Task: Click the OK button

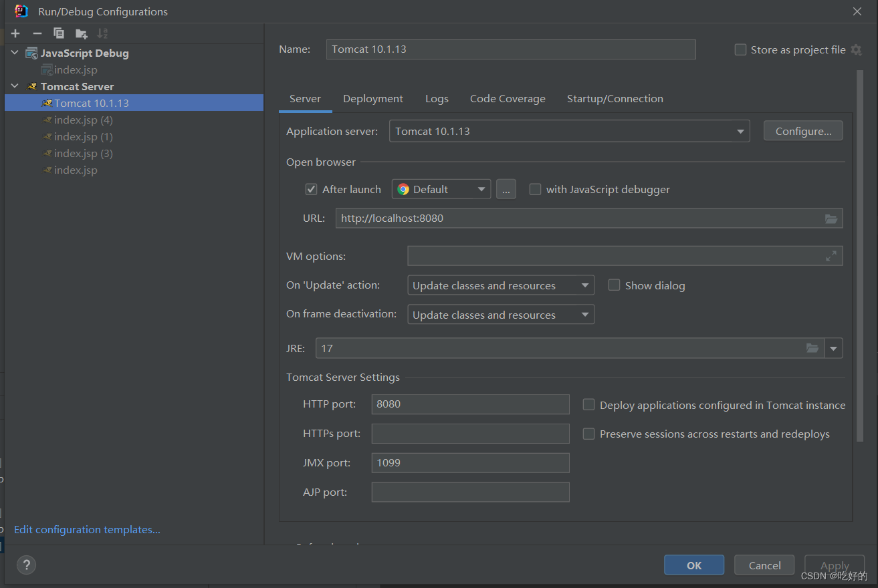Action: point(694,565)
